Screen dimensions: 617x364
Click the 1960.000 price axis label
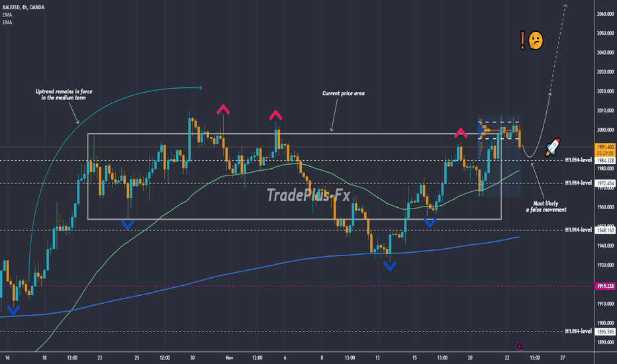click(605, 207)
